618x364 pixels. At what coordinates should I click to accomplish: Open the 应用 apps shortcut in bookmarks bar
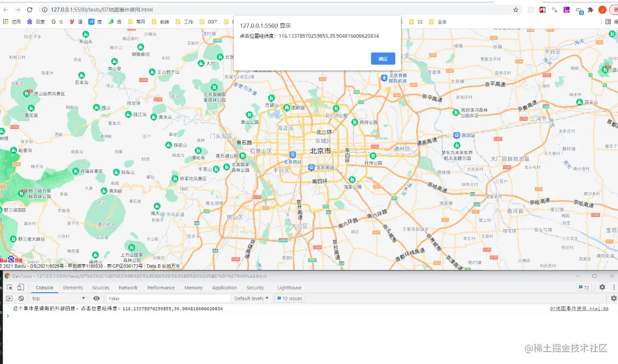[x=12, y=22]
